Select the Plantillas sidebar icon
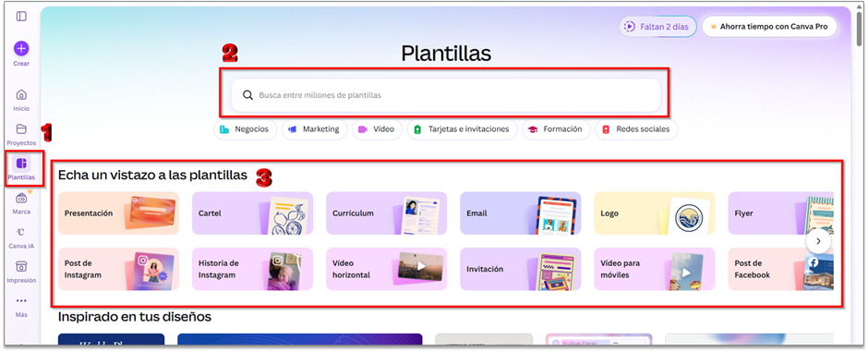The width and height of the screenshot is (868, 352). pyautogui.click(x=21, y=164)
